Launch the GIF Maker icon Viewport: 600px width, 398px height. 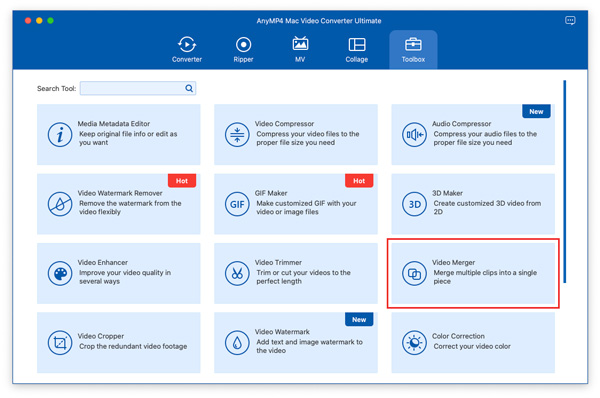tap(237, 204)
